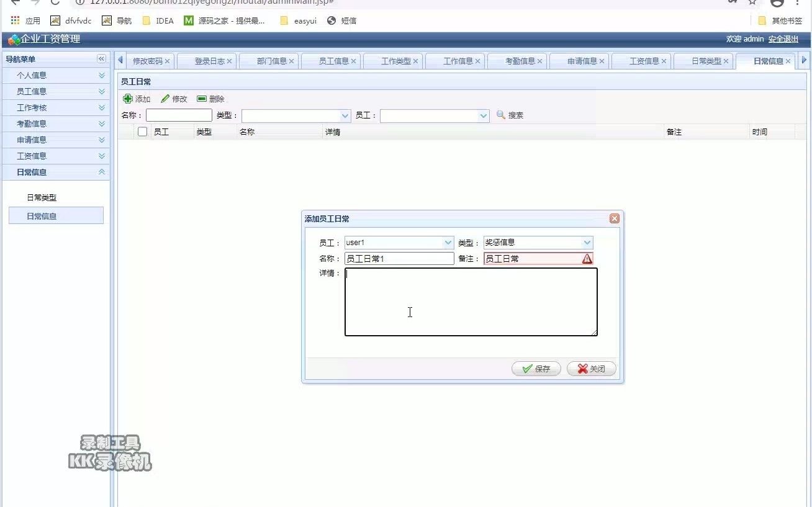
Task: Open the dialog's 员工 dropdown showing user1
Action: coord(448,243)
